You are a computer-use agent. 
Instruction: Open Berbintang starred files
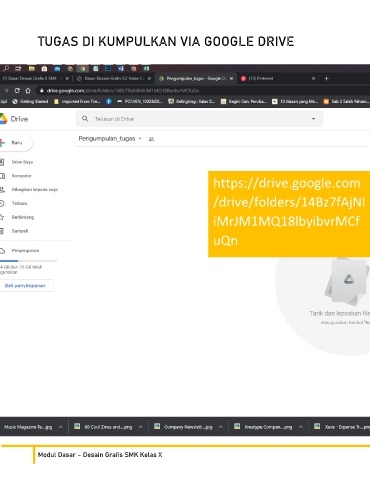point(23,217)
